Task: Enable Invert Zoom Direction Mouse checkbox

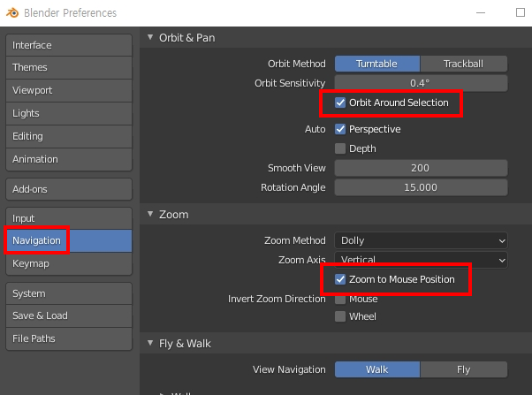Action: coord(340,299)
